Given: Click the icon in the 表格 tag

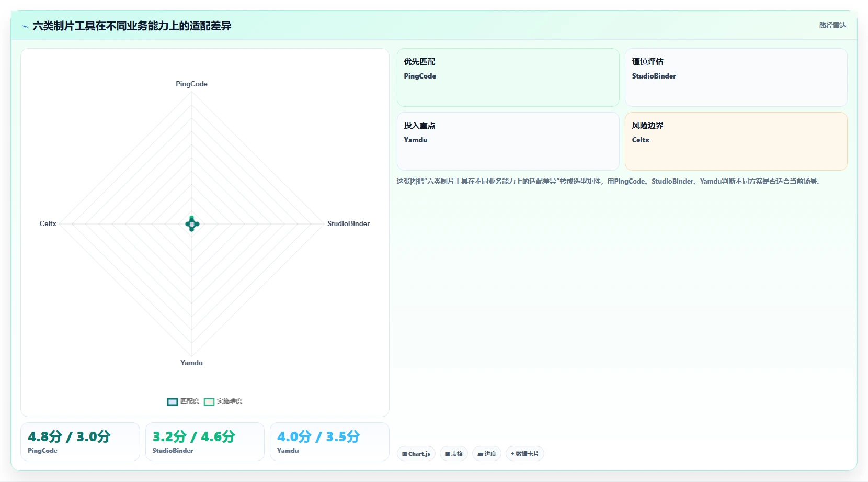Looking at the screenshot, I should click(x=447, y=454).
